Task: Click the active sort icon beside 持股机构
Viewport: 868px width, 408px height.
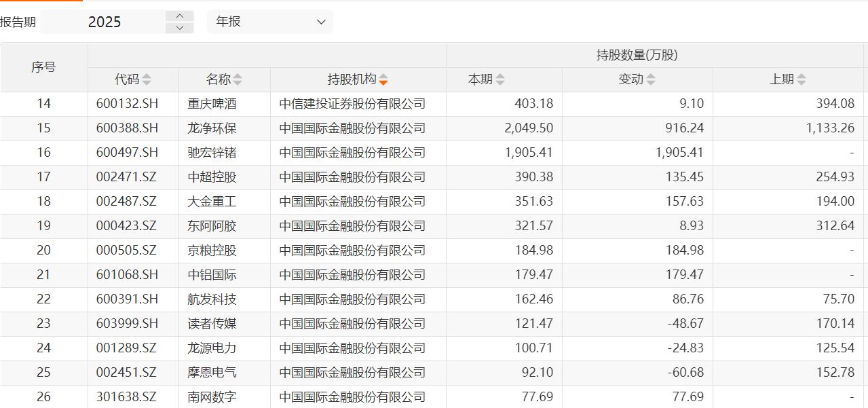Action: (x=383, y=79)
